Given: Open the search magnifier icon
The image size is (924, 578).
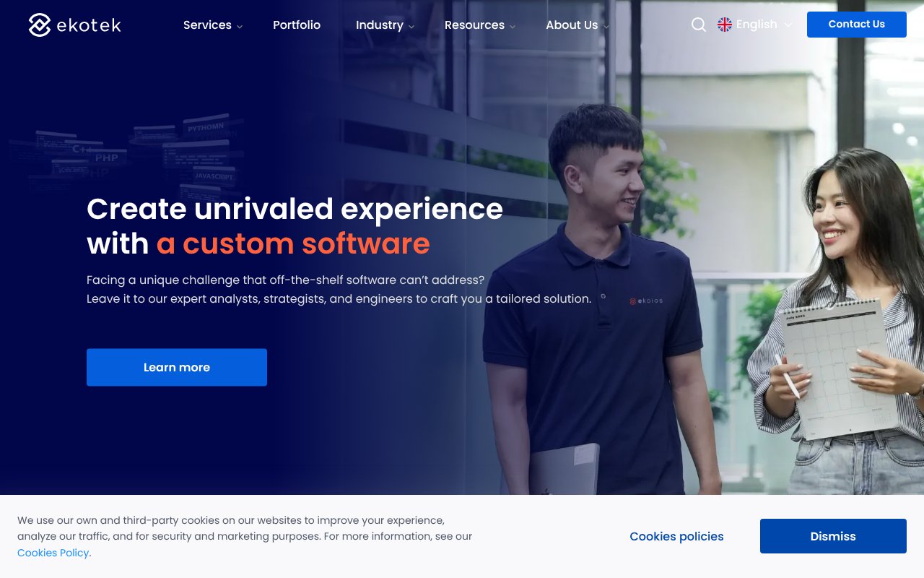Looking at the screenshot, I should [699, 25].
